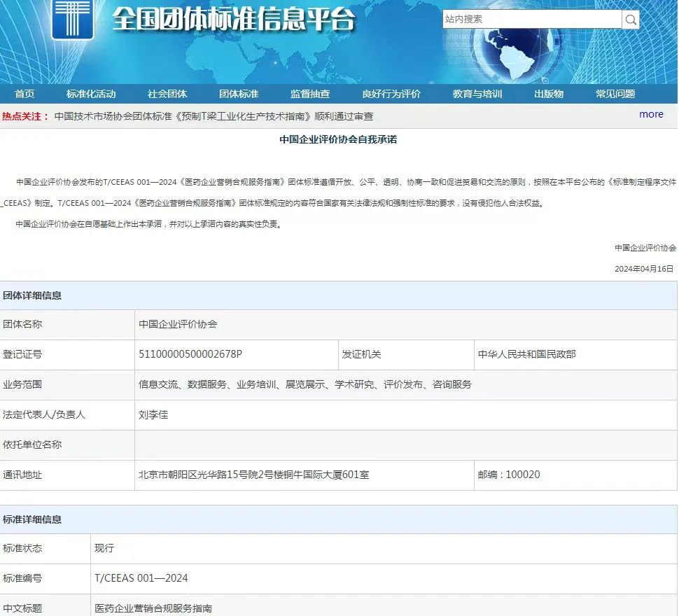The height and width of the screenshot is (616, 679).
Task: Focus the 站内搜索 search field
Action: coord(532,19)
